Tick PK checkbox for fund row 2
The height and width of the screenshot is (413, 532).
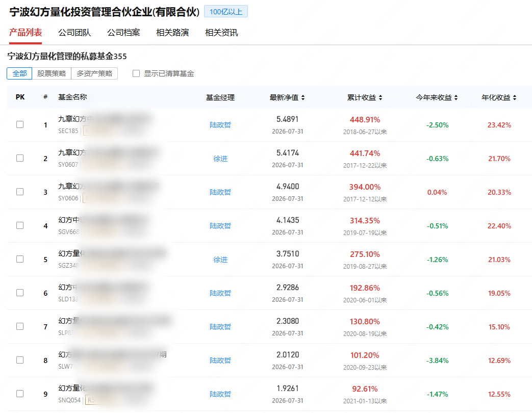(20, 158)
